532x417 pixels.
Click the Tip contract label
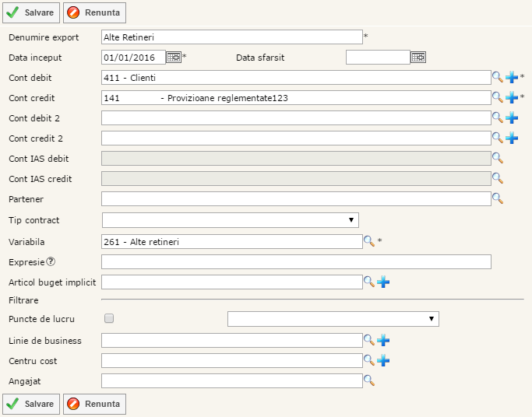34,220
